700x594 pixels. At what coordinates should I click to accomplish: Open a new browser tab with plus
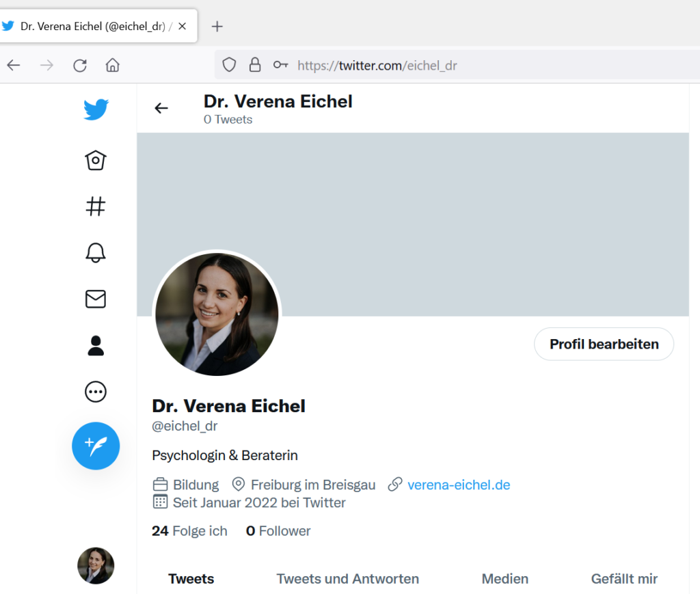(217, 27)
